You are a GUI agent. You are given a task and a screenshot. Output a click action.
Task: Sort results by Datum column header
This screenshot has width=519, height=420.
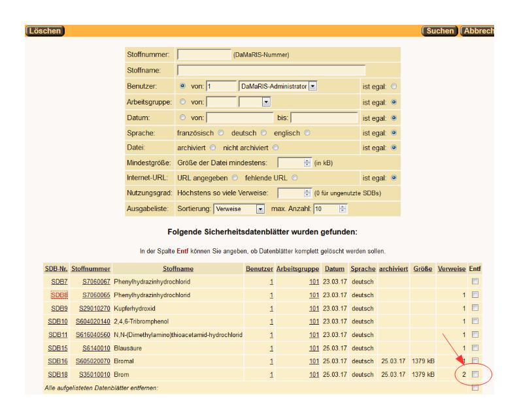(x=334, y=269)
